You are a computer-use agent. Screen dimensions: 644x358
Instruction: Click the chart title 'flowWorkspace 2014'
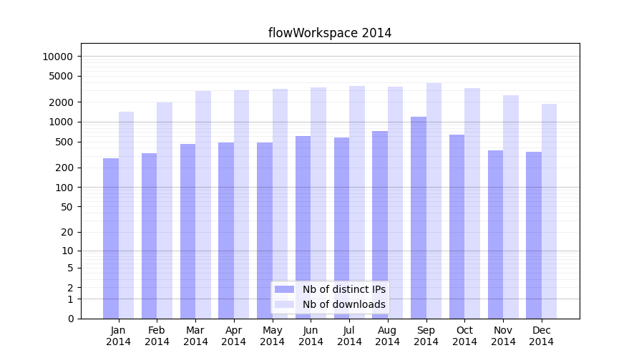tap(330, 33)
